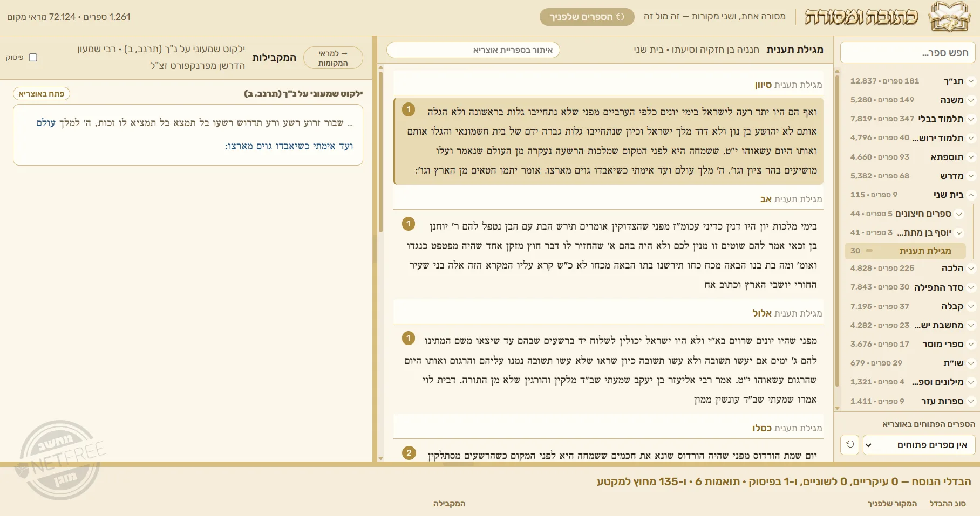Screen dimensions: 980x516
Task: Click badge number 2 in the כסלו passage
Action: tap(409, 453)
